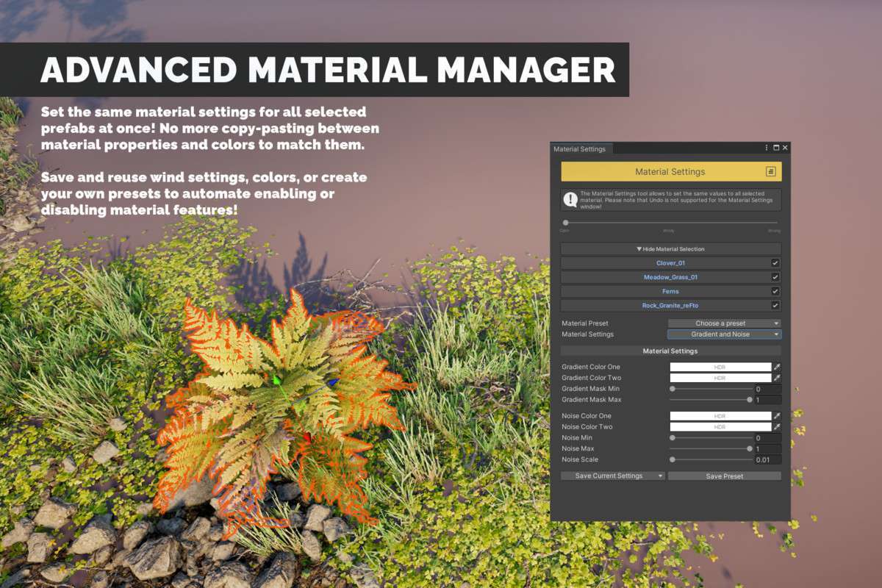Click the exclamation info bubble icon
Image resolution: width=882 pixels, height=588 pixels.
coord(570,199)
